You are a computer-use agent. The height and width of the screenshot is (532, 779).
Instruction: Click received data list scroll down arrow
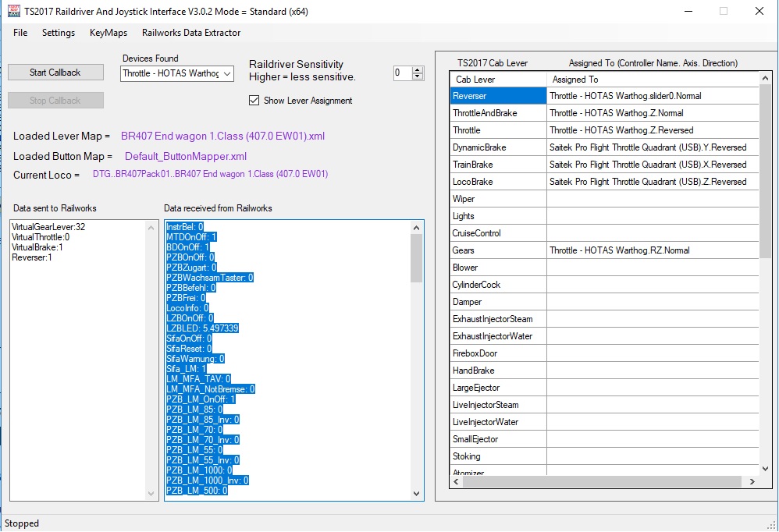[x=416, y=493]
